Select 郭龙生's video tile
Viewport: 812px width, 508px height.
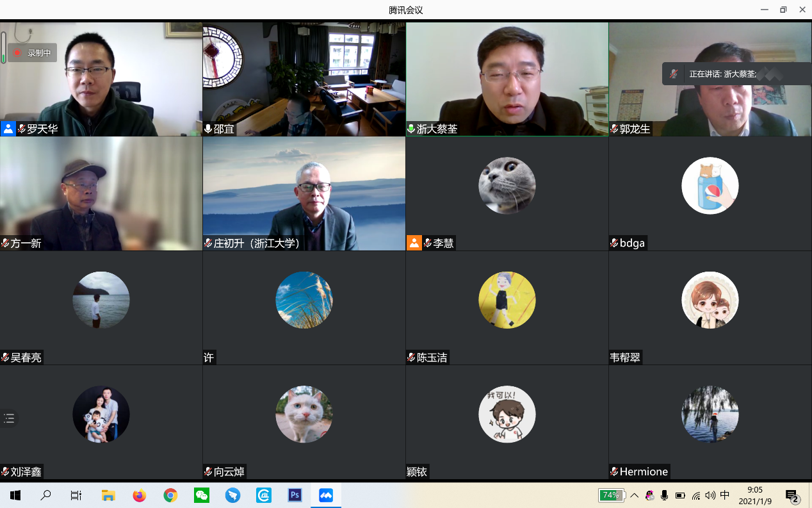tap(710, 79)
